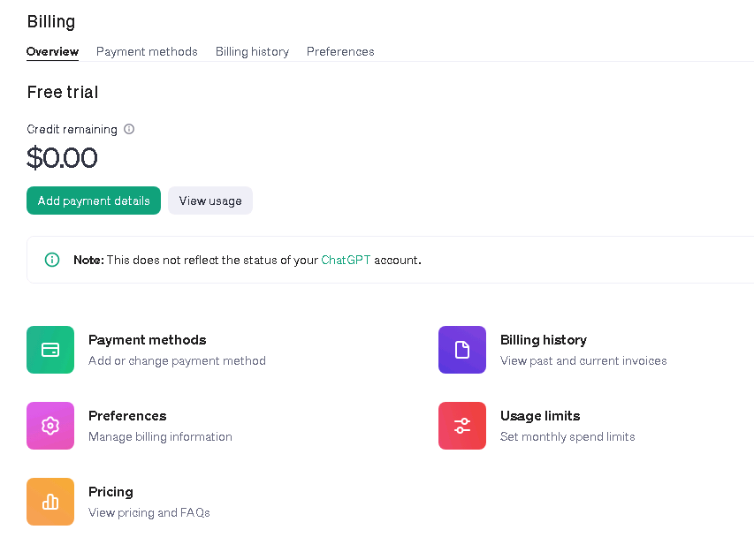Screen dimensions: 754x560
Task: Click the red Usage limits sliders icon
Action: click(461, 426)
